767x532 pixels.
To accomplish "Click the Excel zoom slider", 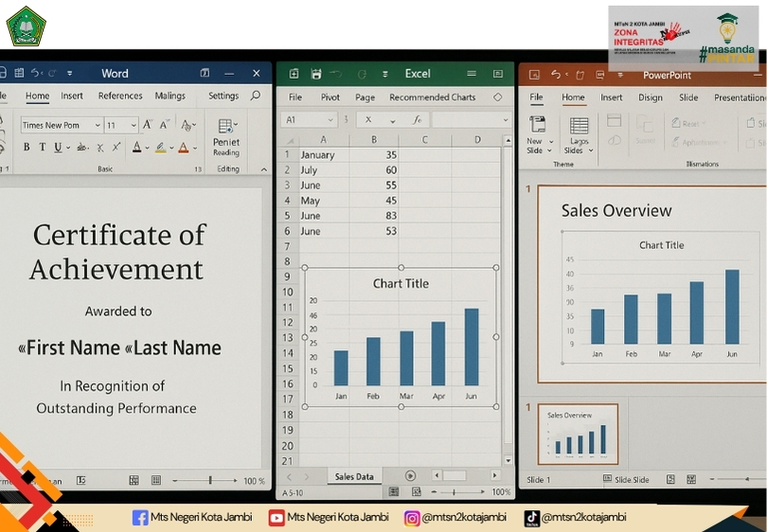I will click(458, 492).
